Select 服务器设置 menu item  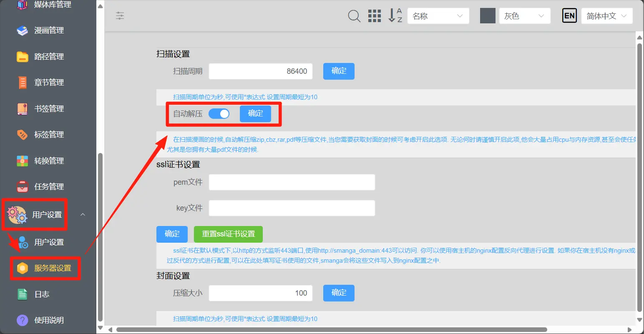pos(52,268)
